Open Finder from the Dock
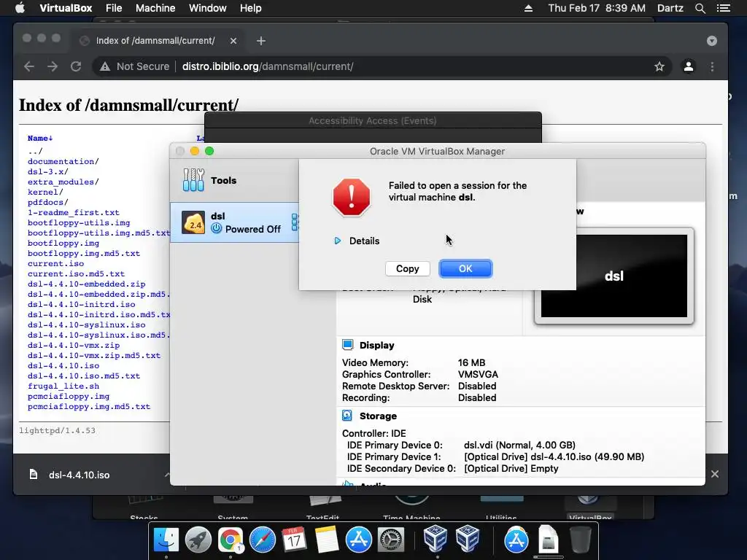This screenshot has height=560, width=747. [166, 540]
